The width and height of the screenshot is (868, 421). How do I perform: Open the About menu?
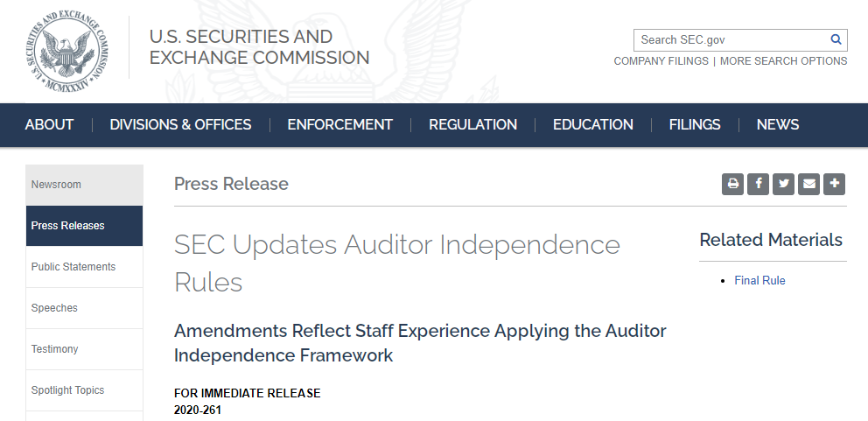coord(49,125)
